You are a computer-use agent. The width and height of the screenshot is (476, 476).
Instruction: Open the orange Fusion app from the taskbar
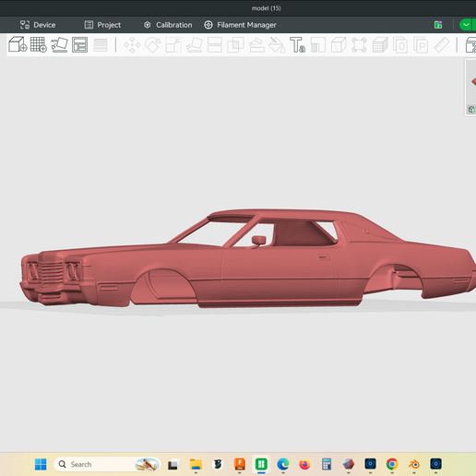coord(240,464)
